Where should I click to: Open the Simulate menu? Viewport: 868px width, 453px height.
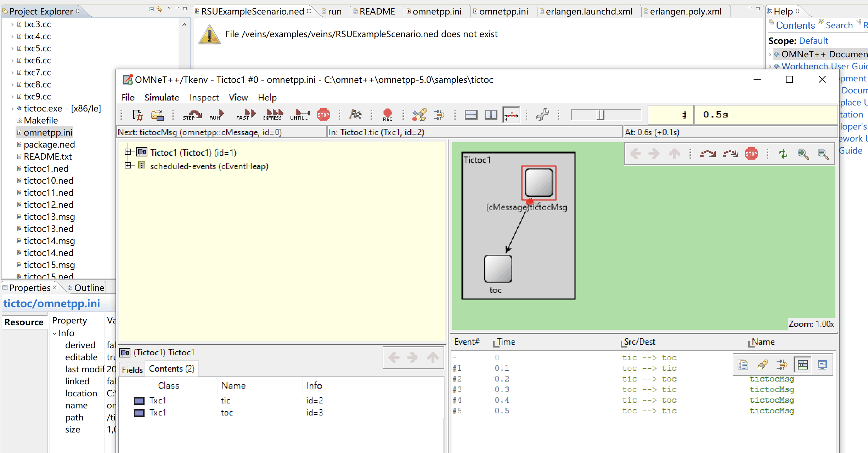click(162, 98)
